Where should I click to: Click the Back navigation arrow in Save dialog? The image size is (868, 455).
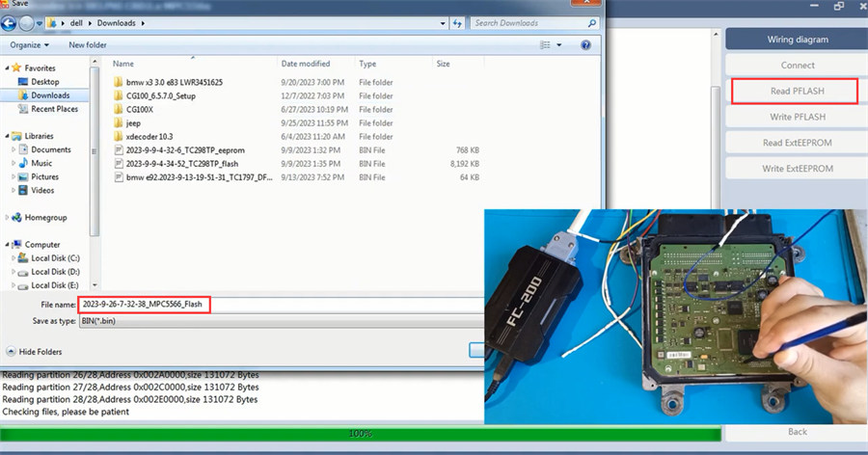tap(9, 23)
